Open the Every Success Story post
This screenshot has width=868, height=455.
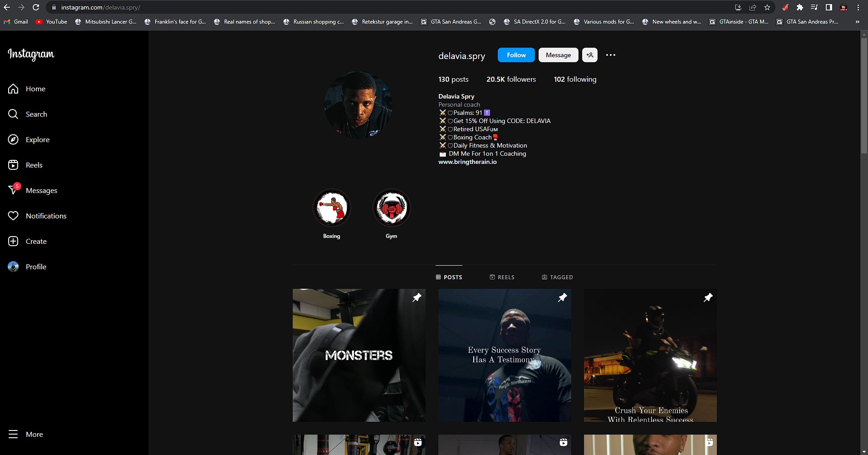click(505, 356)
